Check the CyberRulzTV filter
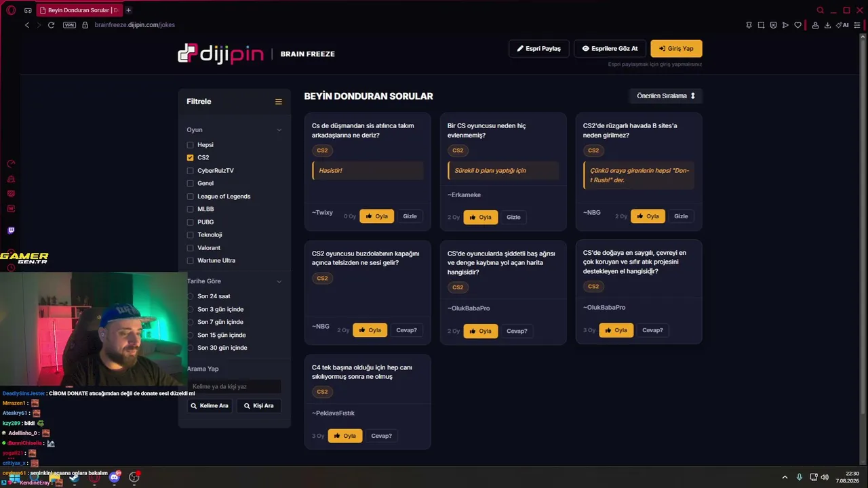 (190, 171)
